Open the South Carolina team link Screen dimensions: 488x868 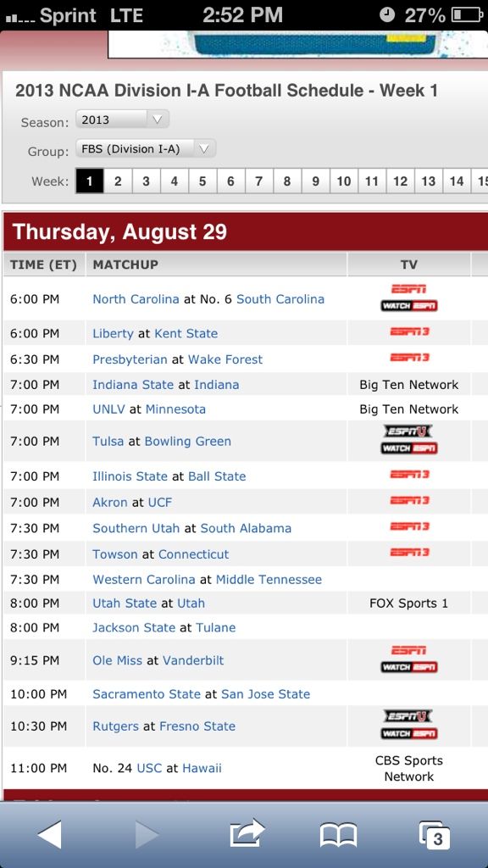280,299
